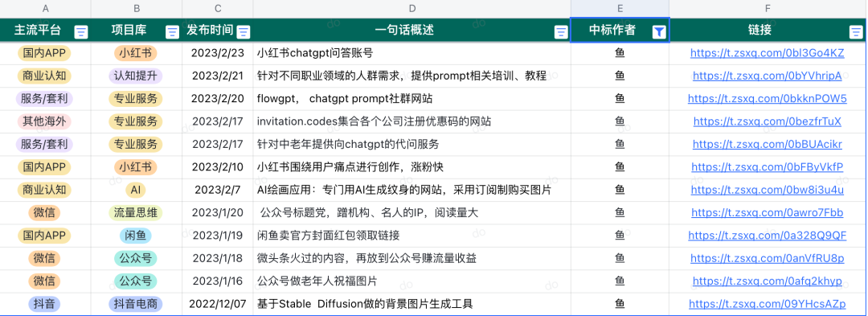Screen dimensions: 868x316
Task: Select cell mentioning flowgpt prompt社群网站
Action: pyautogui.click(x=411, y=99)
